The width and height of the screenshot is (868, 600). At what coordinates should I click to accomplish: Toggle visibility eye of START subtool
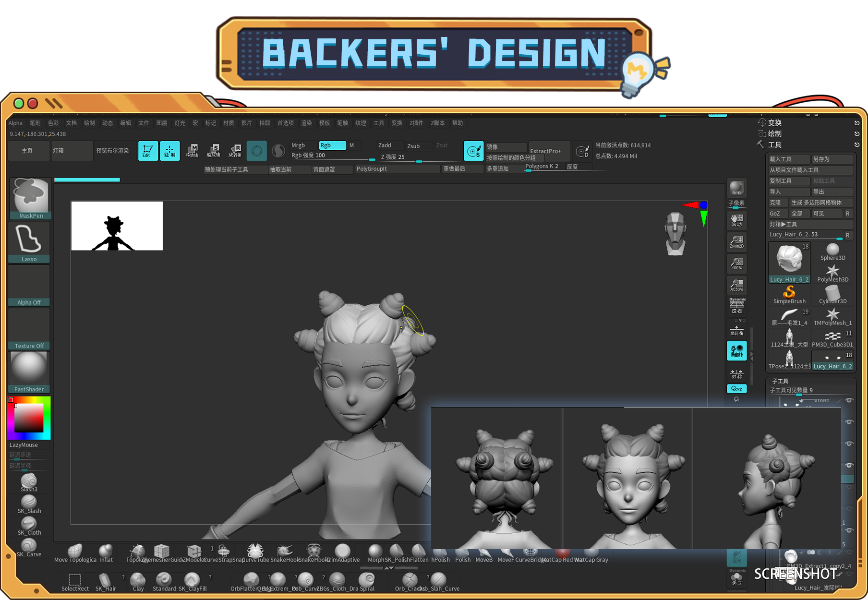point(849,400)
